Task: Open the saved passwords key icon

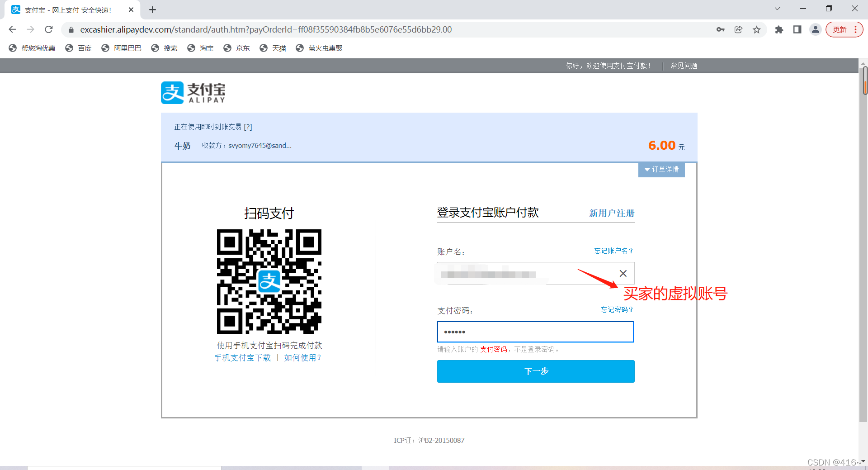Action: pos(720,29)
